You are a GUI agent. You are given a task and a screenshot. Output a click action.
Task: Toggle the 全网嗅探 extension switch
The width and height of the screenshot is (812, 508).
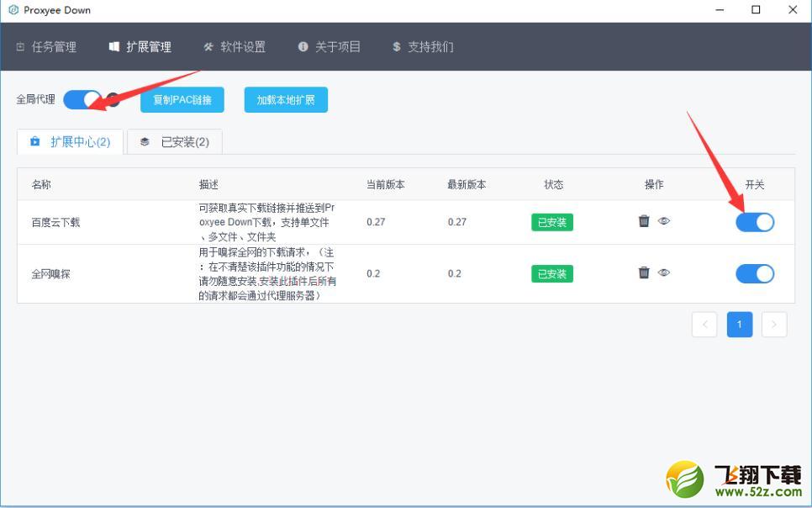click(x=755, y=273)
